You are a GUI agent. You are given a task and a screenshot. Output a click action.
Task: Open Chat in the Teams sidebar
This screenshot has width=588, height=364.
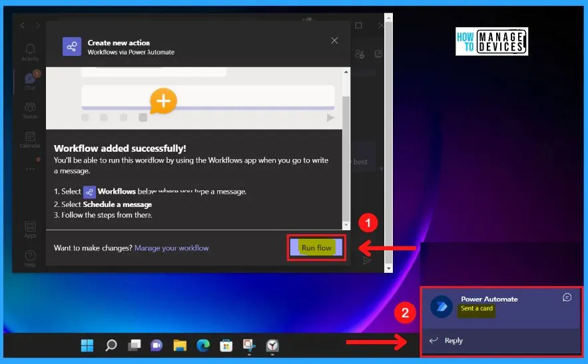tap(31, 81)
